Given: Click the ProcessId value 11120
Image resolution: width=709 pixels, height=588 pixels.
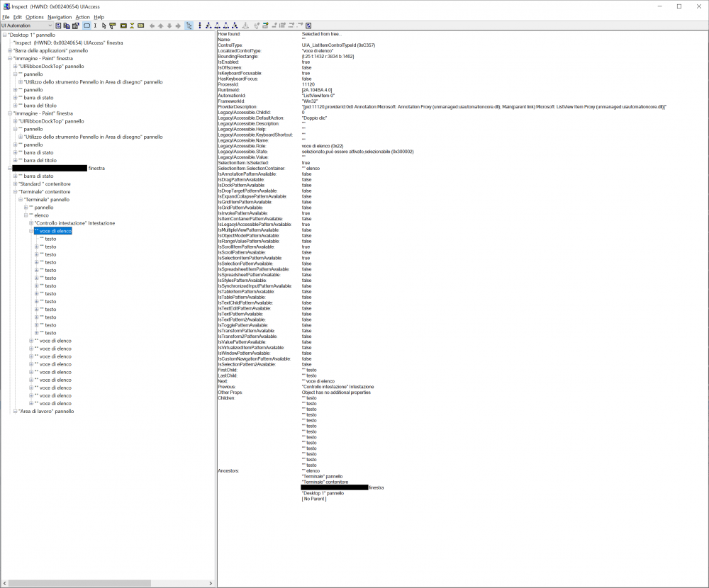Looking at the screenshot, I should coord(308,84).
